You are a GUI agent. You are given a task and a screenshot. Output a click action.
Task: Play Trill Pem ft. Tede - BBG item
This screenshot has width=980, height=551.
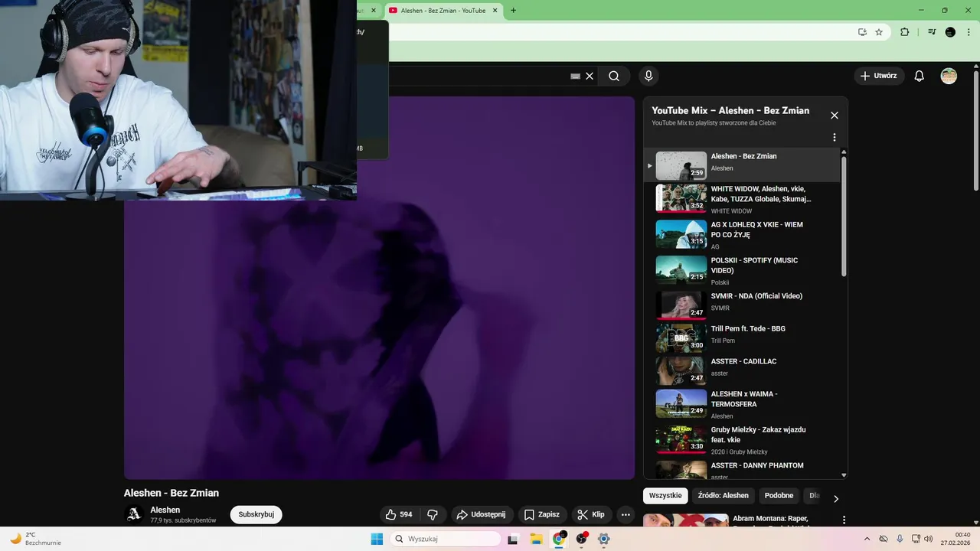point(742,337)
